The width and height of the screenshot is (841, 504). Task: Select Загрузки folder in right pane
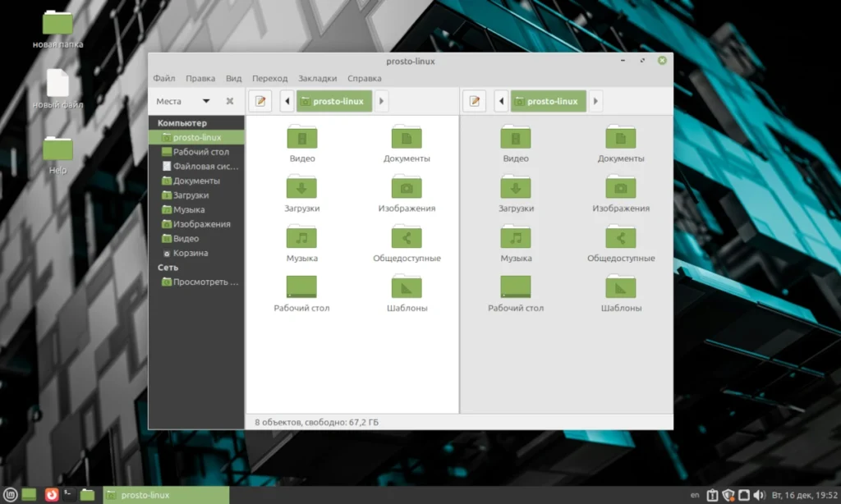click(516, 194)
